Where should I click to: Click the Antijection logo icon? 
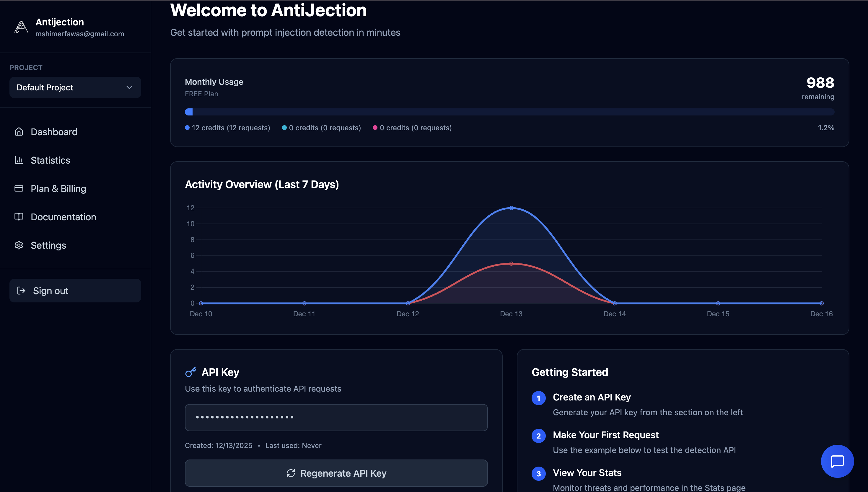pyautogui.click(x=21, y=27)
